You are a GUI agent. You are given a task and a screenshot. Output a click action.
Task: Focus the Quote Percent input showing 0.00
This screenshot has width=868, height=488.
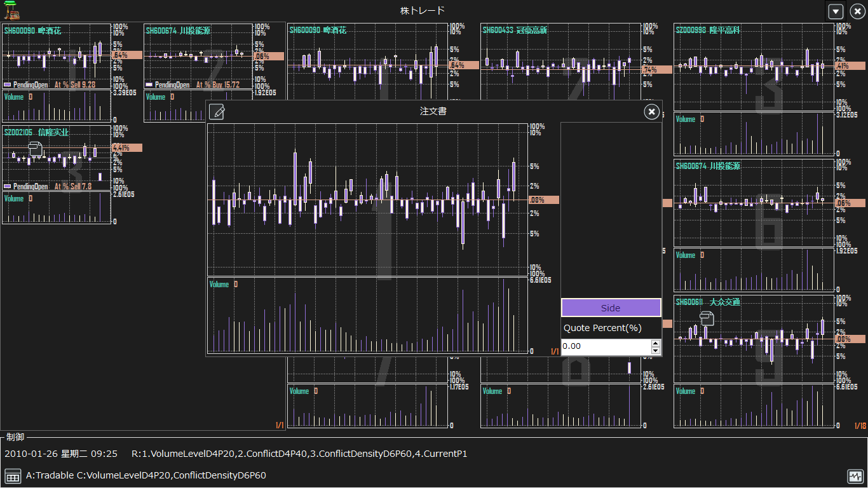pyautogui.click(x=606, y=347)
